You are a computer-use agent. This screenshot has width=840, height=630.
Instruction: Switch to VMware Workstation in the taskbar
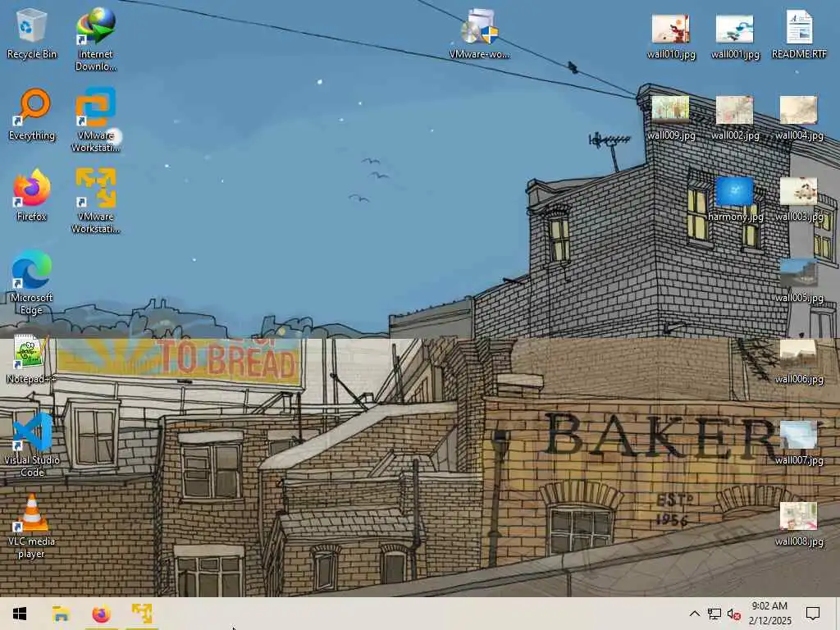coord(142,614)
